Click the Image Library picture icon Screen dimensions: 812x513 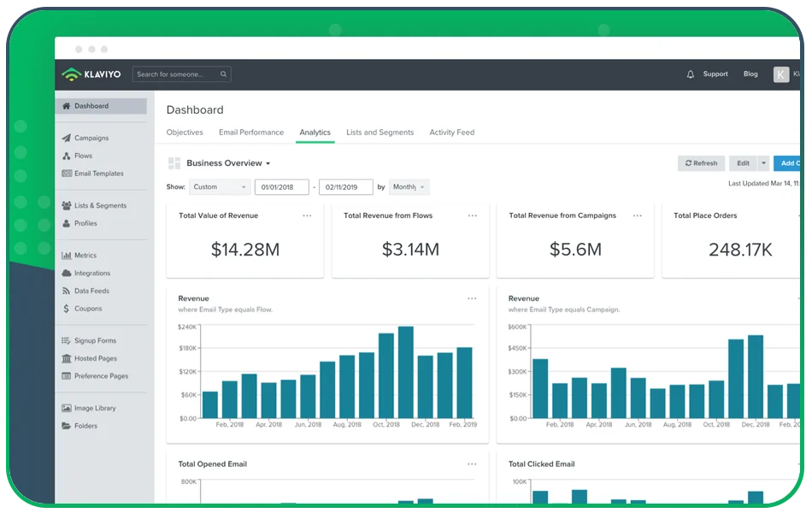click(67, 408)
